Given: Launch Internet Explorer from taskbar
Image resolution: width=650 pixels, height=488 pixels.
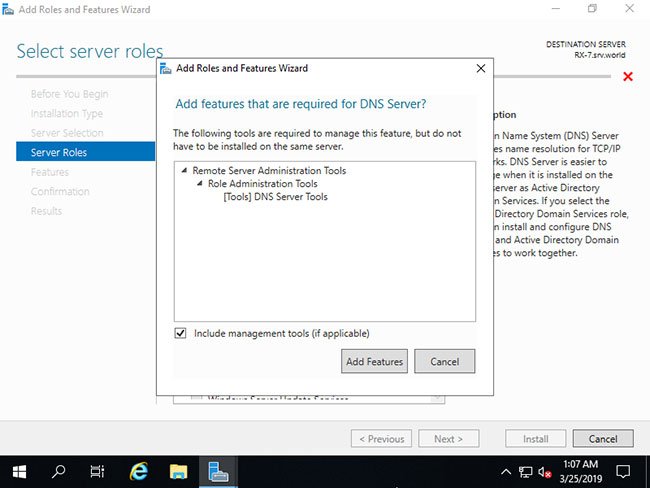Looking at the screenshot, I should pos(138,471).
